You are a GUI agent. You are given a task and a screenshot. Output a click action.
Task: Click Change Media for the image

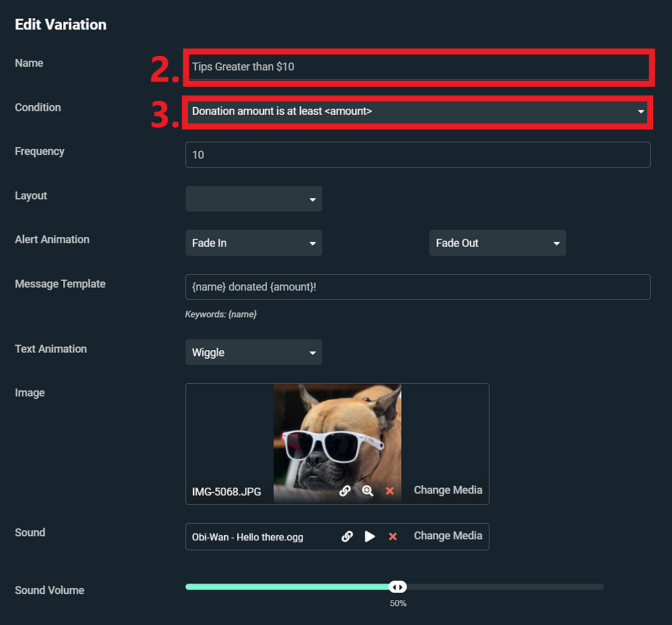point(448,490)
